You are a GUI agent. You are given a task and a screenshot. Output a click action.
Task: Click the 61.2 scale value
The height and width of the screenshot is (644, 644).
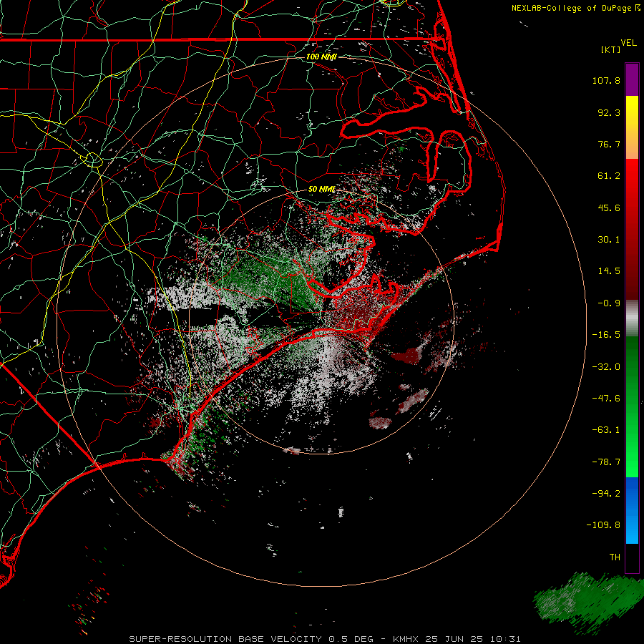click(609, 176)
